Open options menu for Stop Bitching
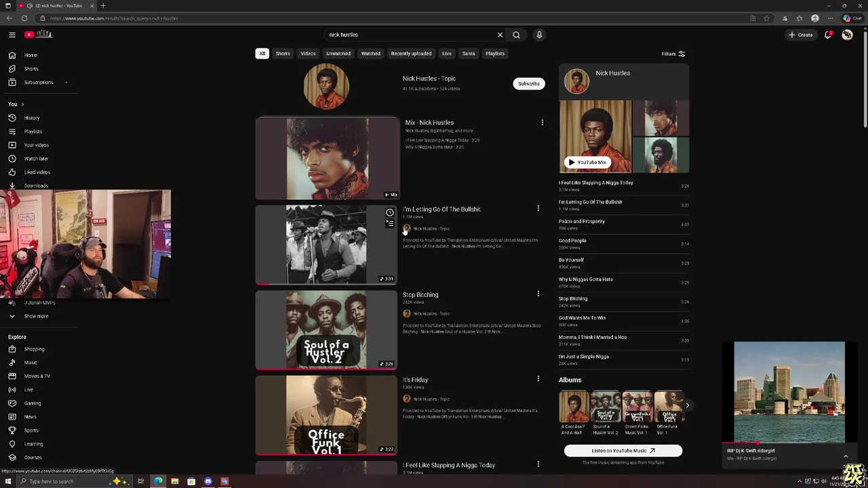The width and height of the screenshot is (868, 488). [538, 294]
